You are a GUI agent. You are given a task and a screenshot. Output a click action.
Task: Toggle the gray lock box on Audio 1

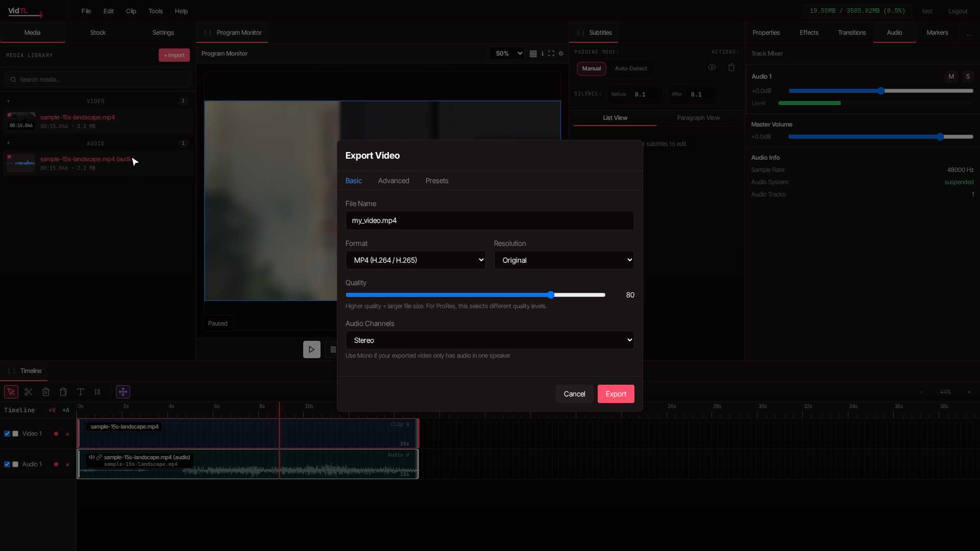(x=15, y=464)
